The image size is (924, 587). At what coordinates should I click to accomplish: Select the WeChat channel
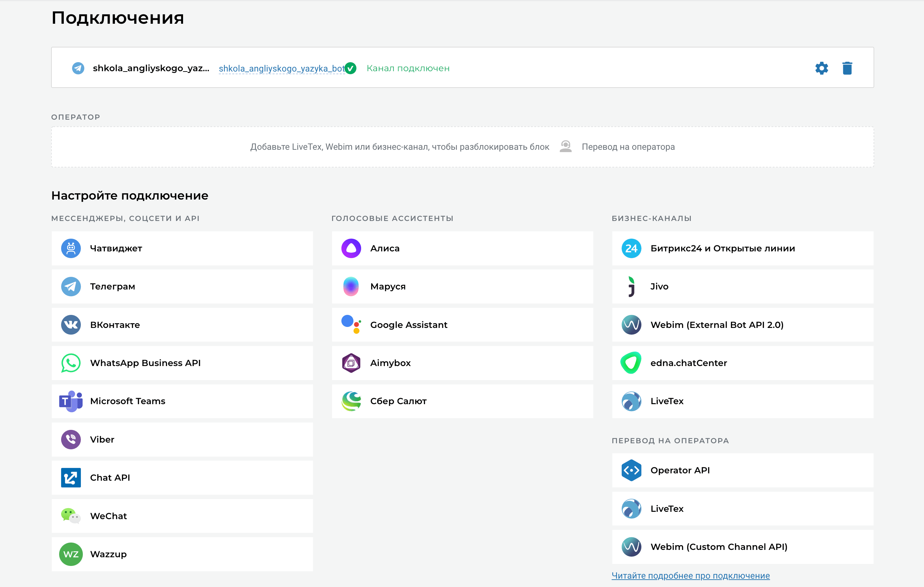(182, 516)
